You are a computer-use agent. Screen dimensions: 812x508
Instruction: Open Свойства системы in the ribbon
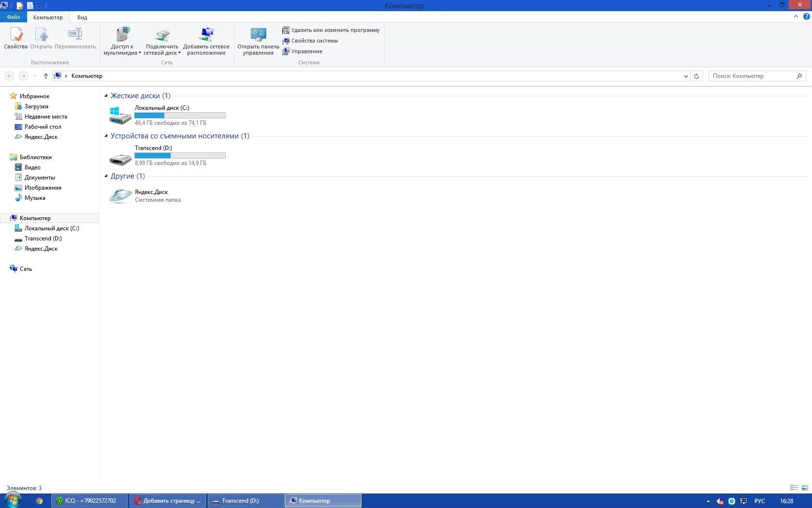[310, 41]
